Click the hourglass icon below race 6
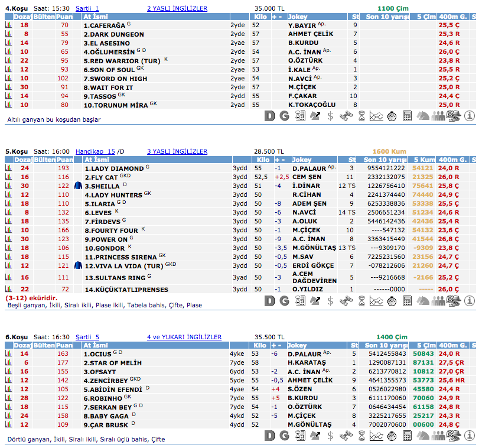Screen dimensions: 492x448 [x=361, y=436]
